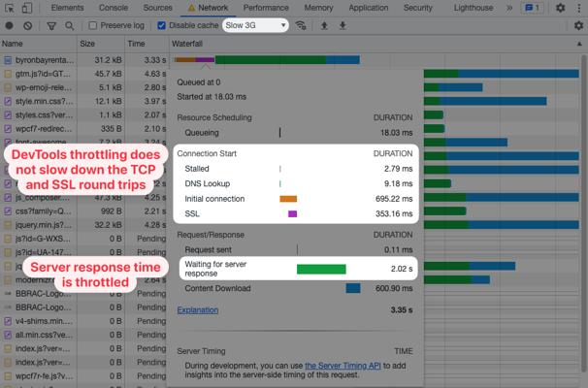
Task: Switch to the Console tab
Action: tap(113, 8)
